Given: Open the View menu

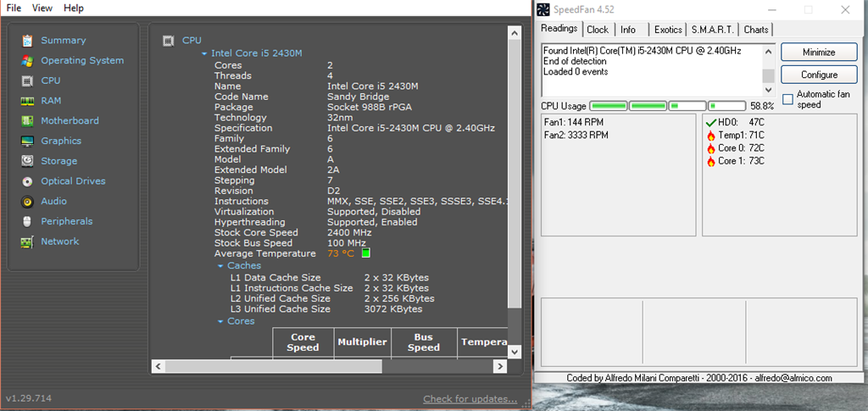Looking at the screenshot, I should click(x=42, y=8).
